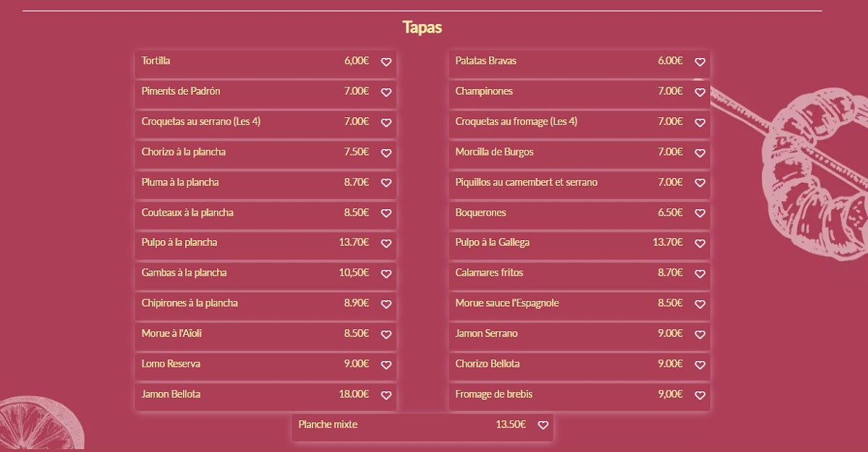868x452 pixels.
Task: Click heart icon for Couteaux à la plancha
Action: point(386,214)
